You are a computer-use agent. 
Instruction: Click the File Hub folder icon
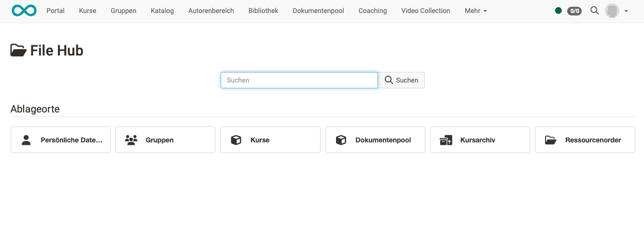(18, 50)
